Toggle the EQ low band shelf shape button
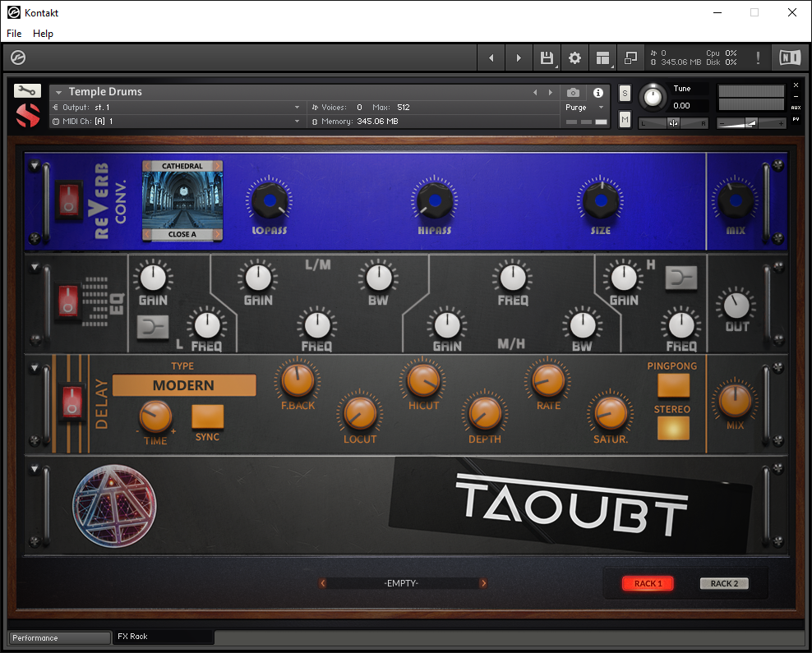Image resolution: width=812 pixels, height=653 pixels. click(153, 328)
